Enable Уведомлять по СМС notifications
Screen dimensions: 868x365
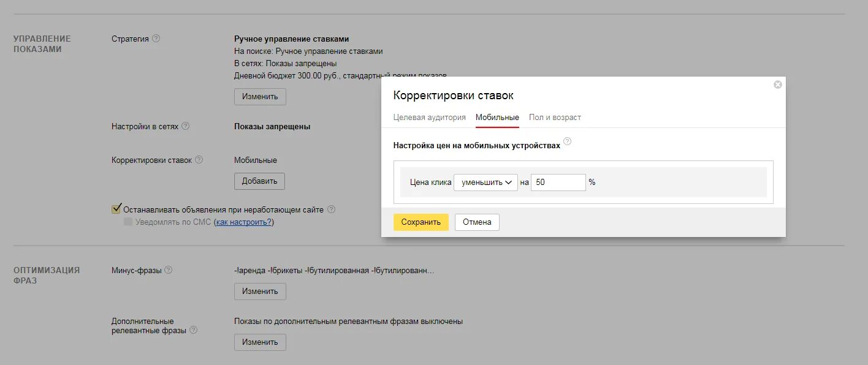click(x=128, y=222)
